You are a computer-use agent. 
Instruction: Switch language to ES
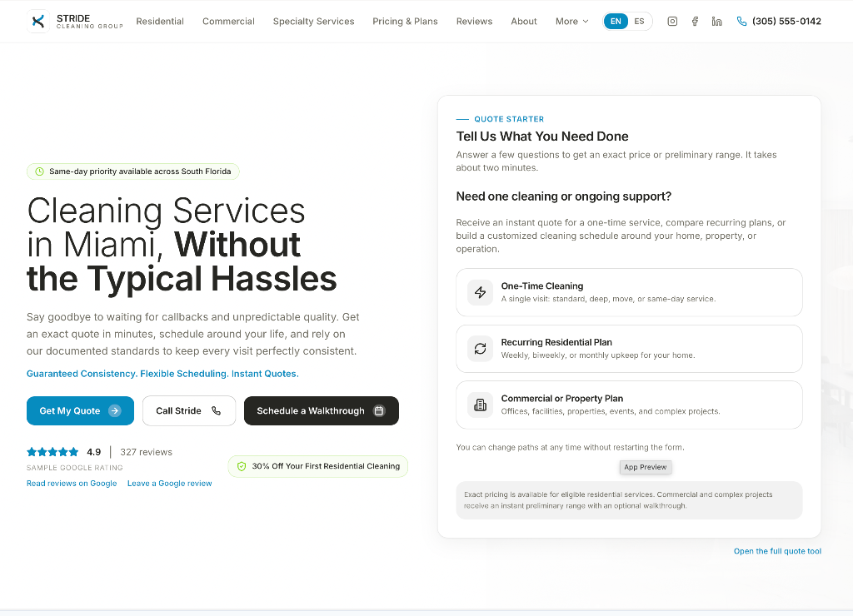639,21
